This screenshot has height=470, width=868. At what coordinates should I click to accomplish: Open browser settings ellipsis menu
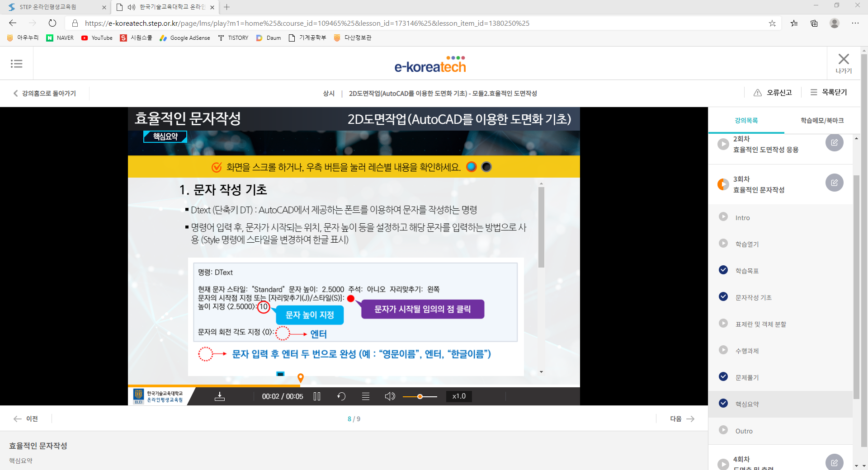click(x=855, y=23)
